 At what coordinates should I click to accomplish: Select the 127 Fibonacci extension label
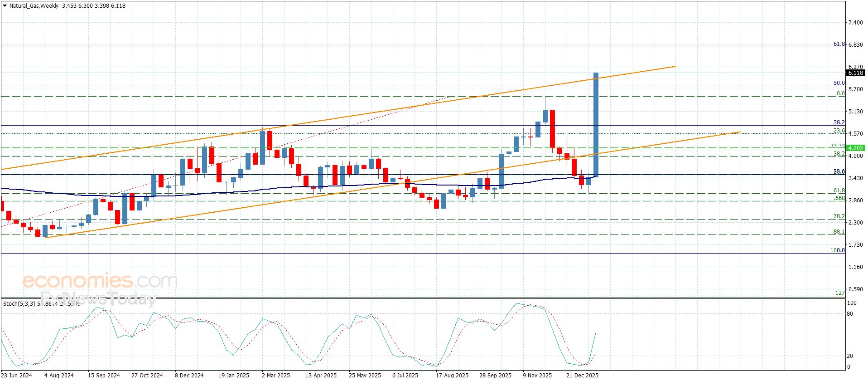pyautogui.click(x=840, y=293)
